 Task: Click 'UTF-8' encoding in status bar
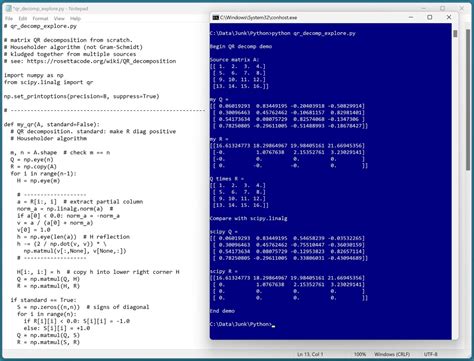point(430,354)
